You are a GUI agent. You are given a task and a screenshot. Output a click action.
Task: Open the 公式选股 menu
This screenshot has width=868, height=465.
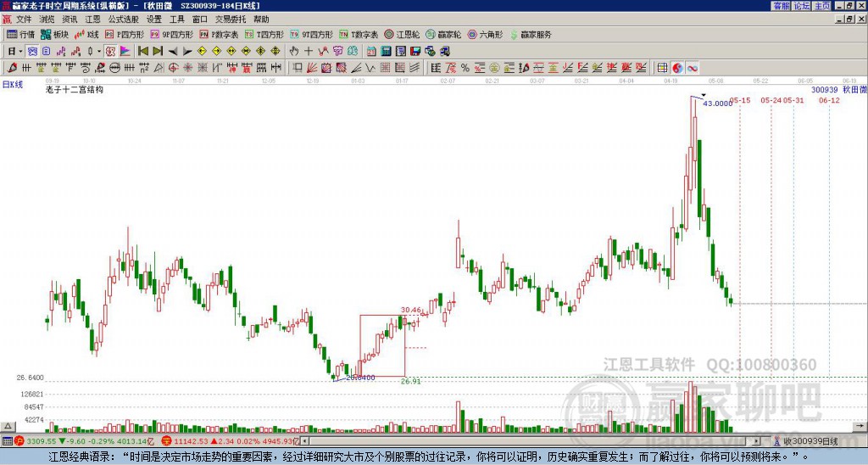[x=124, y=20]
